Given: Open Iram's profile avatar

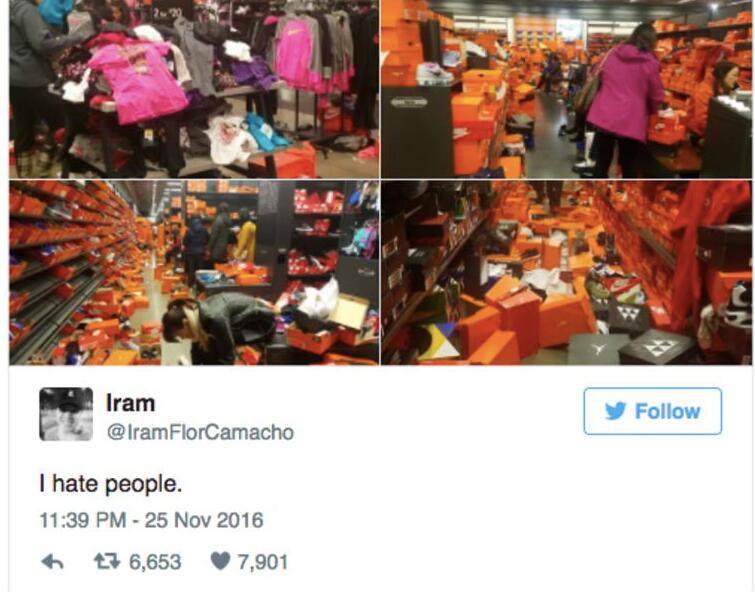Looking at the screenshot, I should (66, 414).
